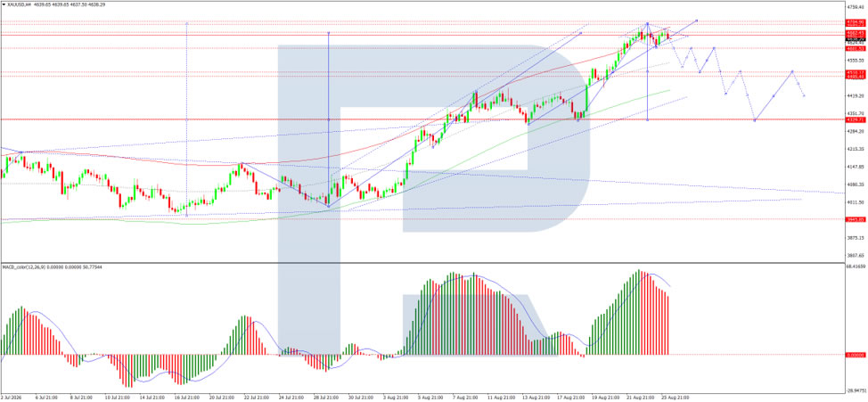Expand the XAUUSD,H4 chart menu arrow

pos(3,3)
